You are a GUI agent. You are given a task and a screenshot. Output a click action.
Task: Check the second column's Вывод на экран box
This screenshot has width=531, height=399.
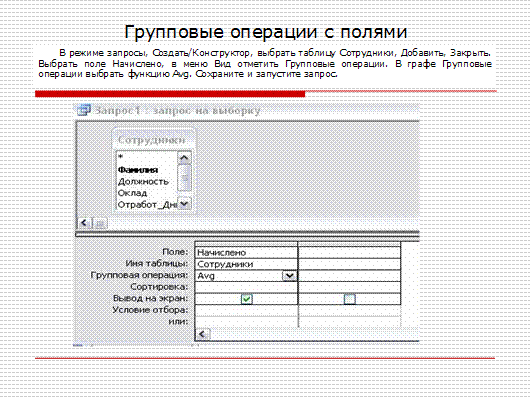(x=349, y=299)
